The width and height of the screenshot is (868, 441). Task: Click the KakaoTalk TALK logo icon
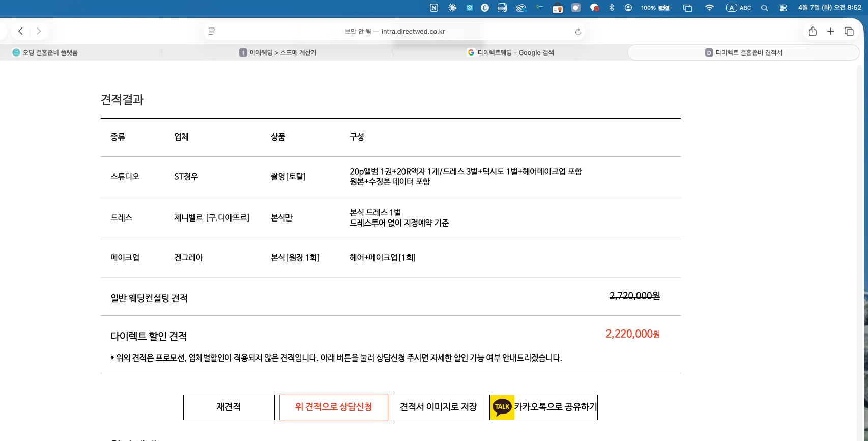click(502, 407)
